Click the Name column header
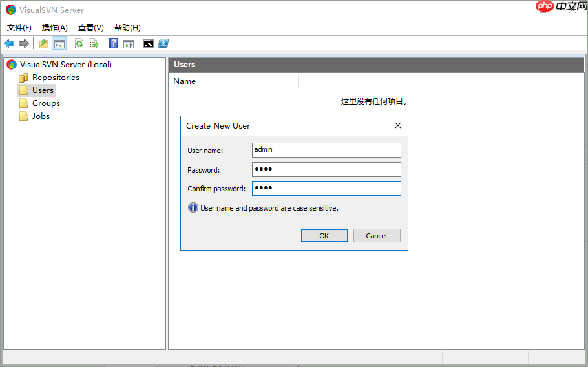 [233, 81]
